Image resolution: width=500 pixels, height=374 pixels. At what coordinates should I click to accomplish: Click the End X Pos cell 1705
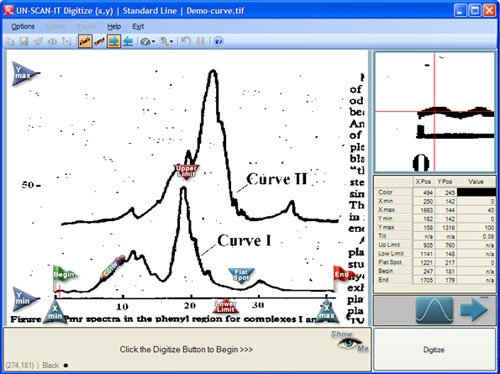coord(424,280)
